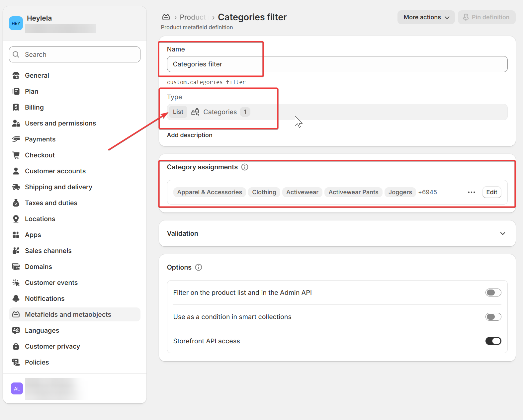Viewport: 523px width, 420px height.
Task: Click the List type badge
Action: (178, 112)
